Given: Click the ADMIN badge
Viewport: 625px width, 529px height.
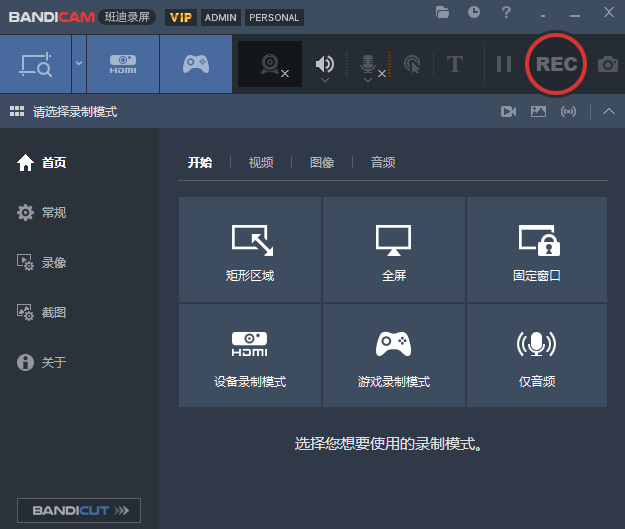Looking at the screenshot, I should (221, 18).
